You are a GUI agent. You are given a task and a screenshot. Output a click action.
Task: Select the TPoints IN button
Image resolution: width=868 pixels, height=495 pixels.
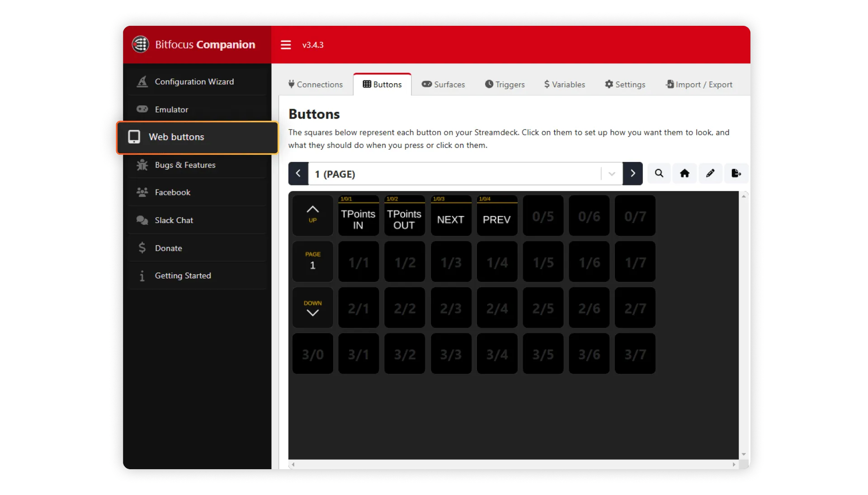pos(359,215)
